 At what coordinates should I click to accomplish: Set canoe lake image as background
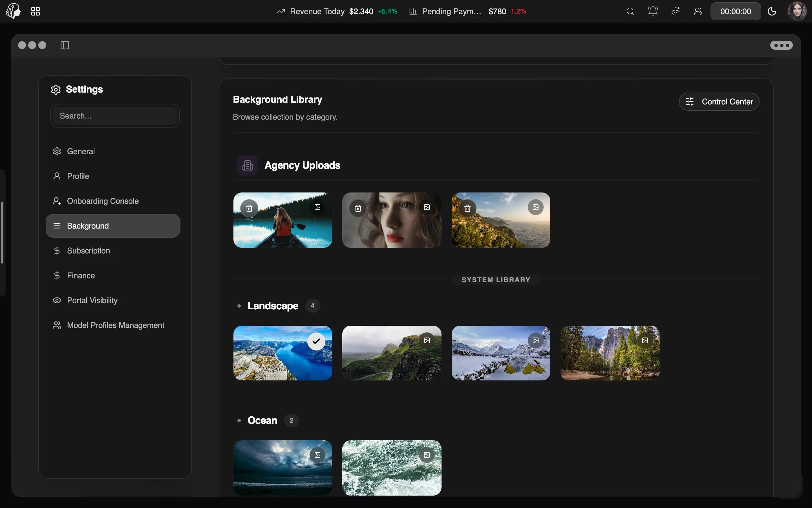pyautogui.click(x=317, y=207)
